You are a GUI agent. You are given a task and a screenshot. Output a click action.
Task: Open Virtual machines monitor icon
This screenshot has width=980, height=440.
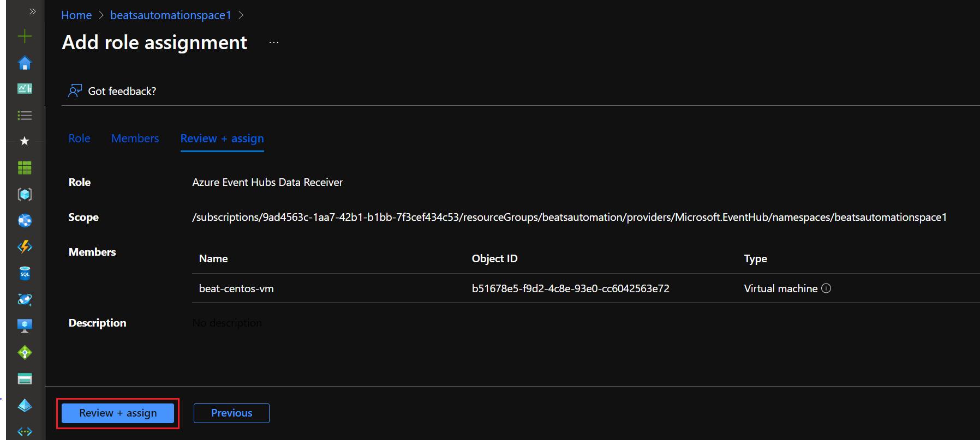(25, 326)
